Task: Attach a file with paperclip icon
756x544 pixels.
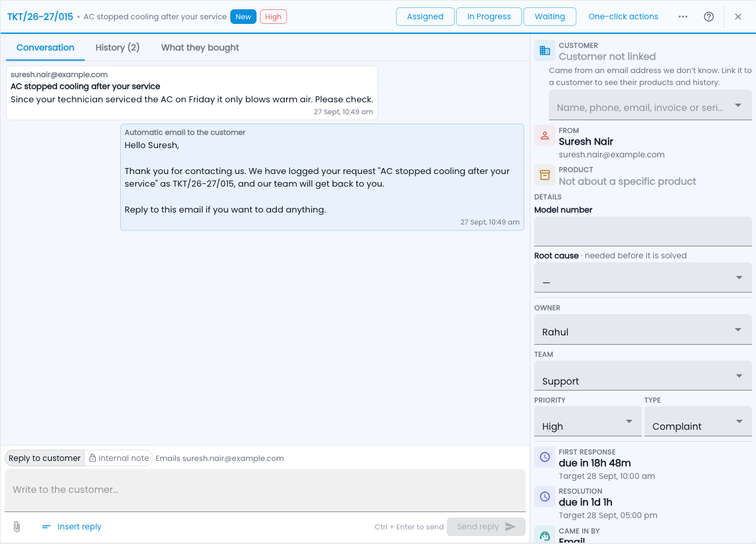Action: click(x=17, y=527)
